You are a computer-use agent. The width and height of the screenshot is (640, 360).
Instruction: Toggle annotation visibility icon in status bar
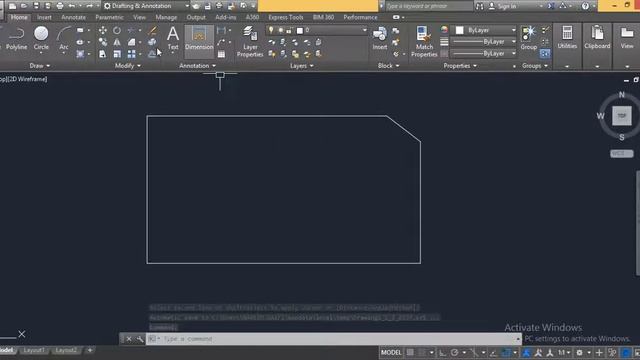(527, 352)
